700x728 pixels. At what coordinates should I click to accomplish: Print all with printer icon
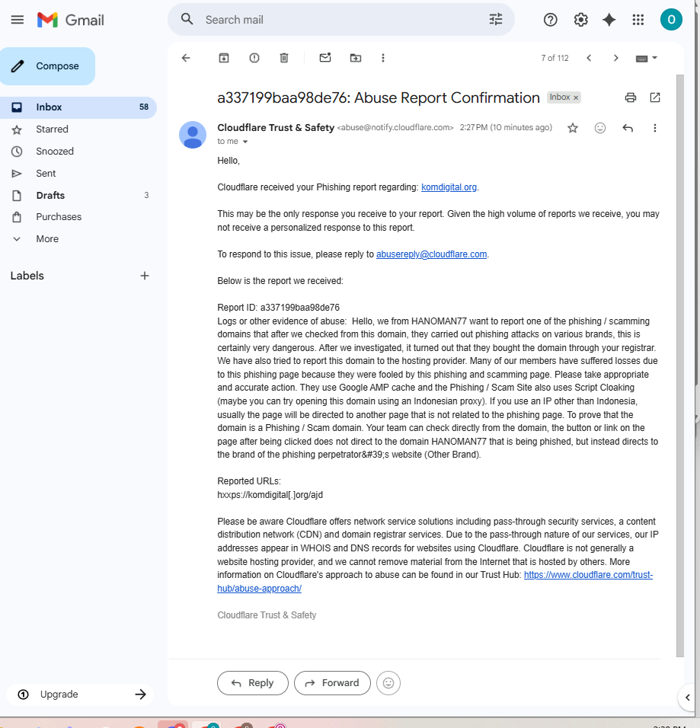631,97
